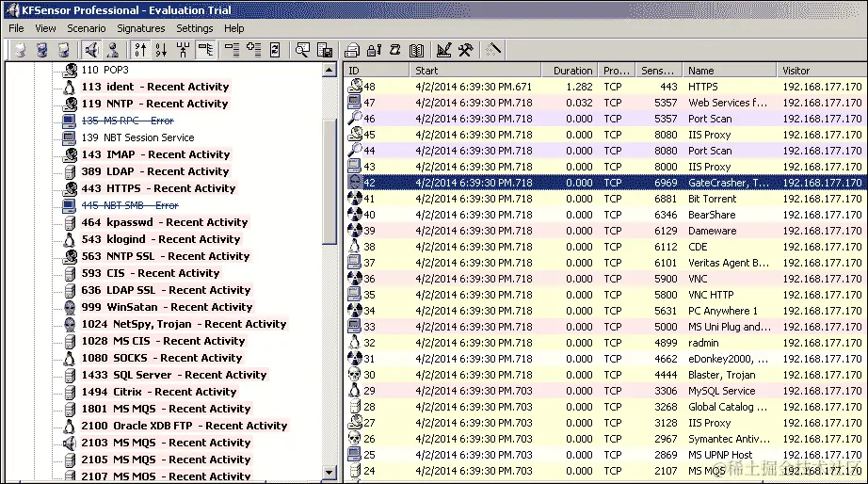
Task: Select 1024 NetSpy, Trojan node
Action: pyautogui.click(x=184, y=324)
